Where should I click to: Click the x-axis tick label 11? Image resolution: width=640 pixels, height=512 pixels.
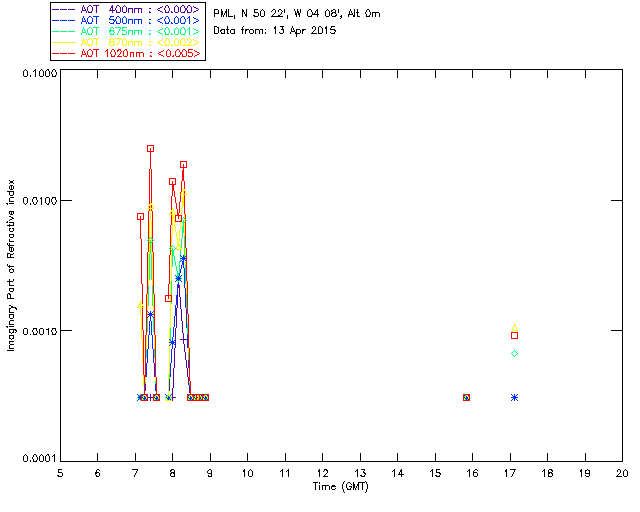coord(285,473)
